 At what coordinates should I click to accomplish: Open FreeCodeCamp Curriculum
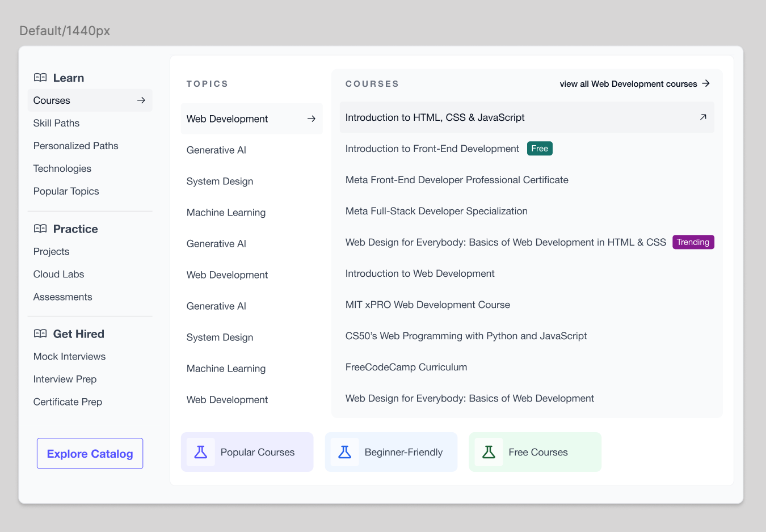(x=406, y=367)
